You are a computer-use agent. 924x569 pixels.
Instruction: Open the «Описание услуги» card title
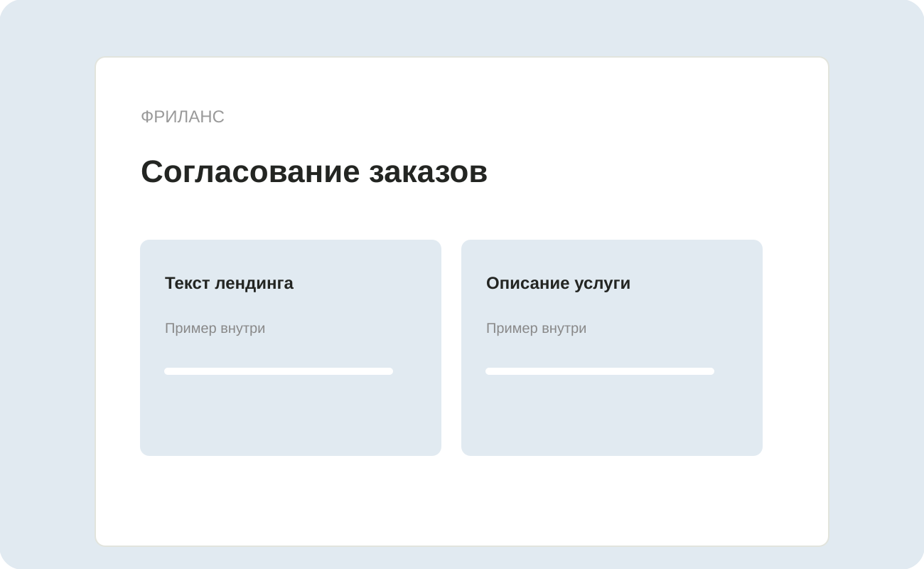pyautogui.click(x=558, y=283)
